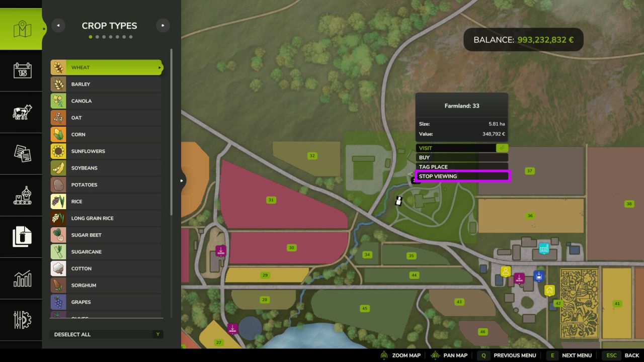This screenshot has width=644, height=362.
Task: Choose Stop Viewing in the farmland menu
Action: point(462,176)
